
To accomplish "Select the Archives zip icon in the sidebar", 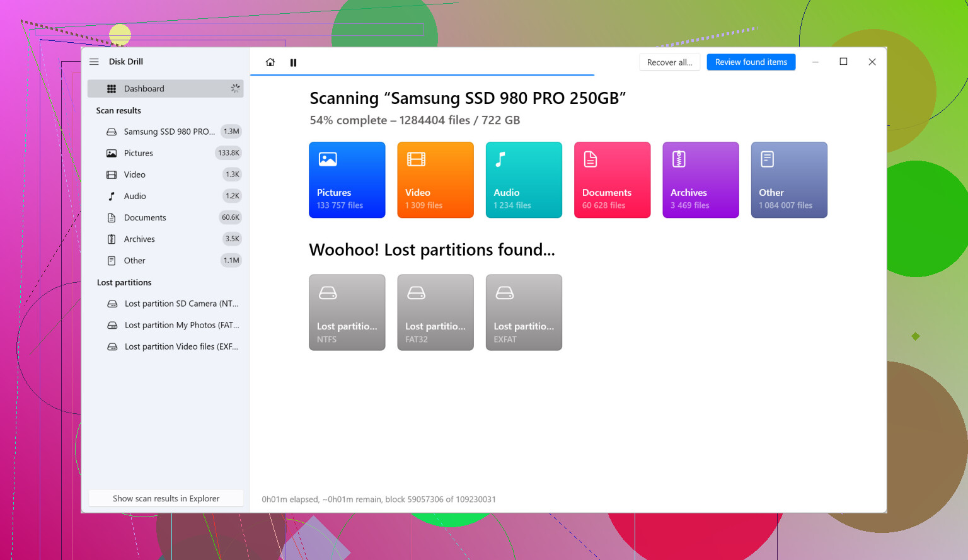I will (112, 239).
